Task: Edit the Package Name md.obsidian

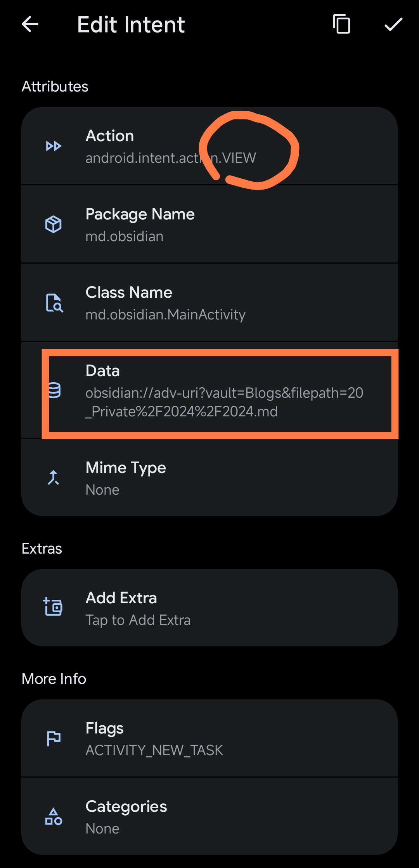Action: coord(209,225)
